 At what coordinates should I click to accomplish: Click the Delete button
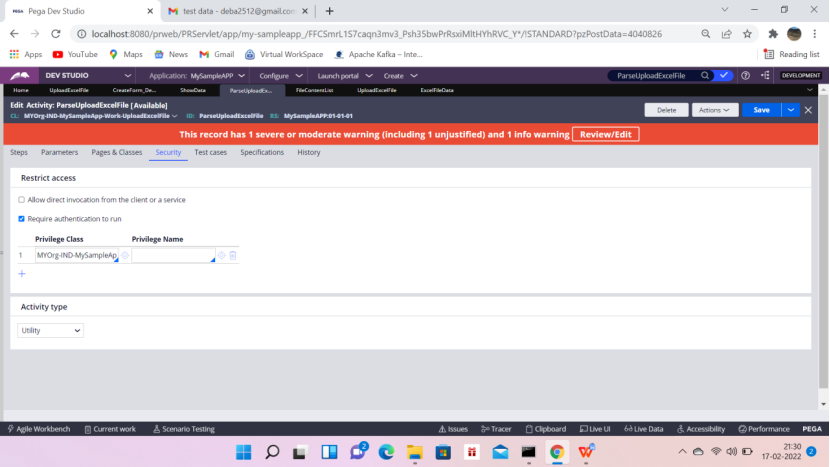tap(666, 110)
